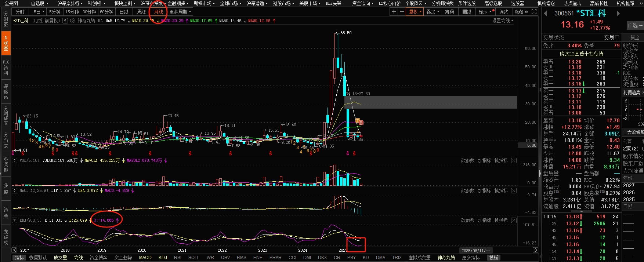Image resolution: width=644 pixels, height=262 pixels.
Task: Click the timeline scroll-right double arrow
Action: (535, 250)
